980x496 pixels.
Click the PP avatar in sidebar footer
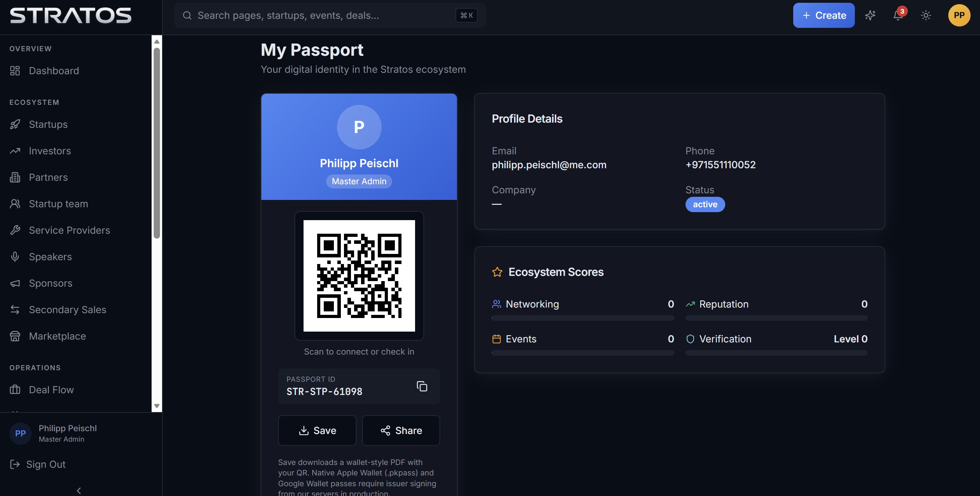21,433
